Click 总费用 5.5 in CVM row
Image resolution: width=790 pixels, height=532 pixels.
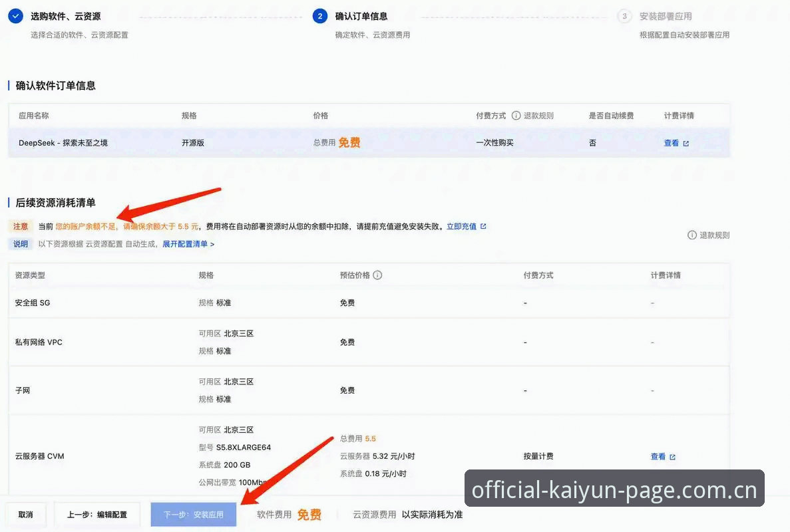point(357,439)
